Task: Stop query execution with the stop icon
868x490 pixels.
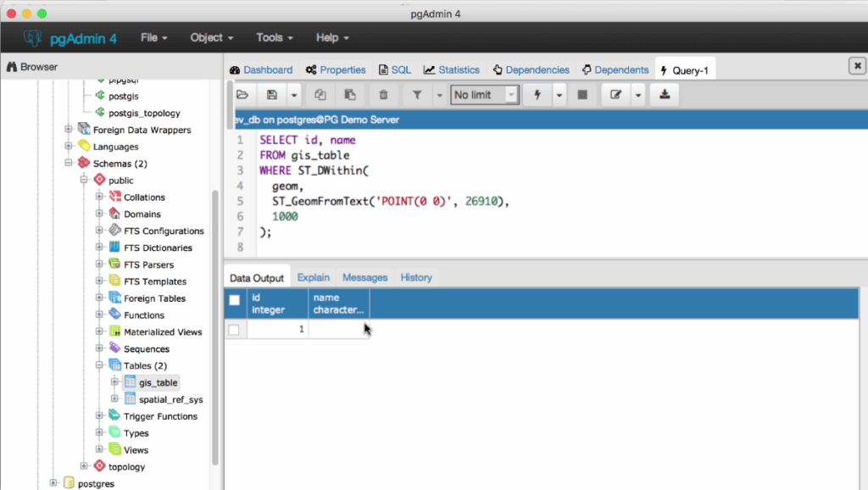Action: click(x=582, y=94)
